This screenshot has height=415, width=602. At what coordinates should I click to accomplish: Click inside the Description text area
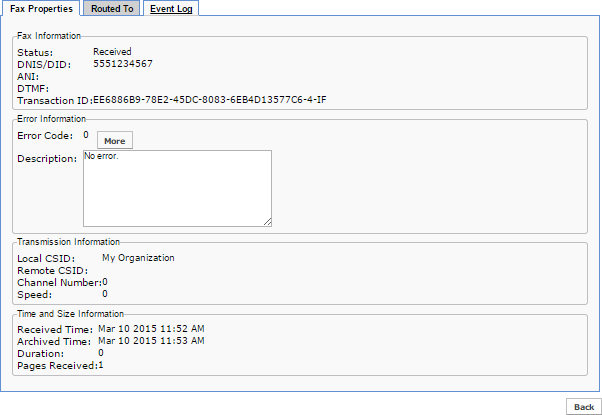point(177,188)
